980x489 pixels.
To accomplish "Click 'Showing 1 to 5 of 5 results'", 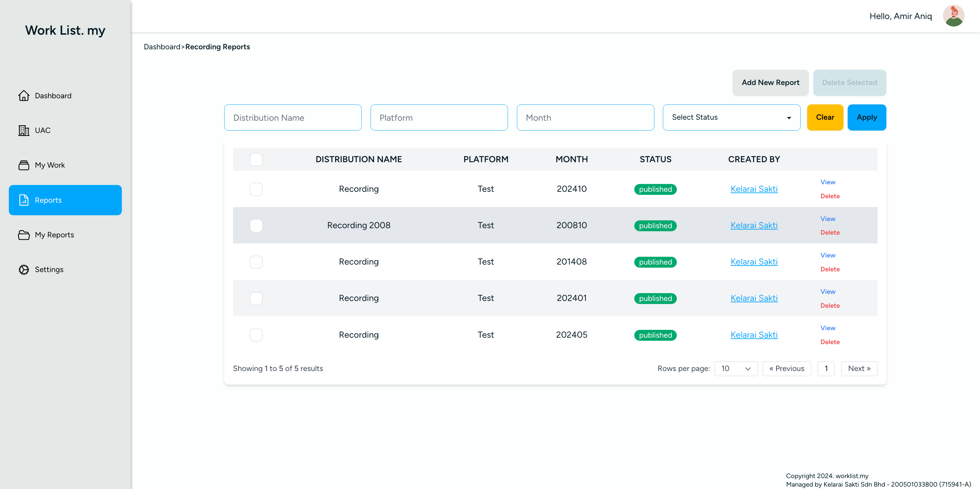I will click(x=278, y=369).
